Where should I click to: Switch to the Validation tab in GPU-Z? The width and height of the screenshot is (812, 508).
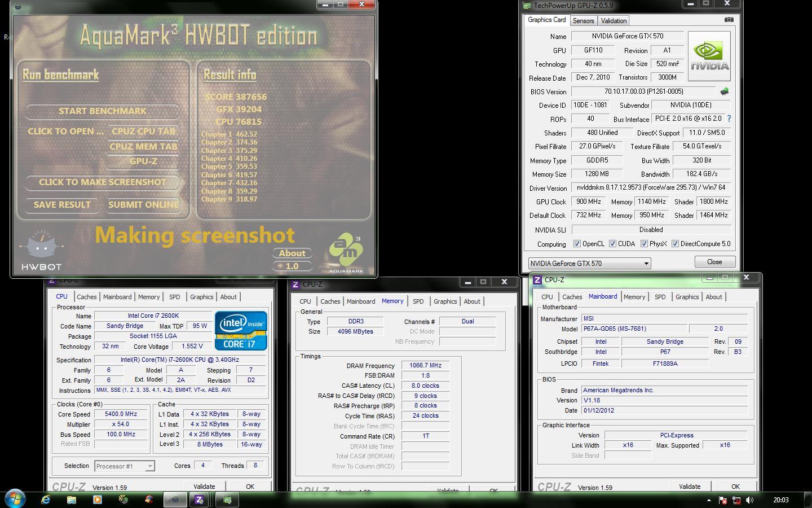(x=614, y=21)
